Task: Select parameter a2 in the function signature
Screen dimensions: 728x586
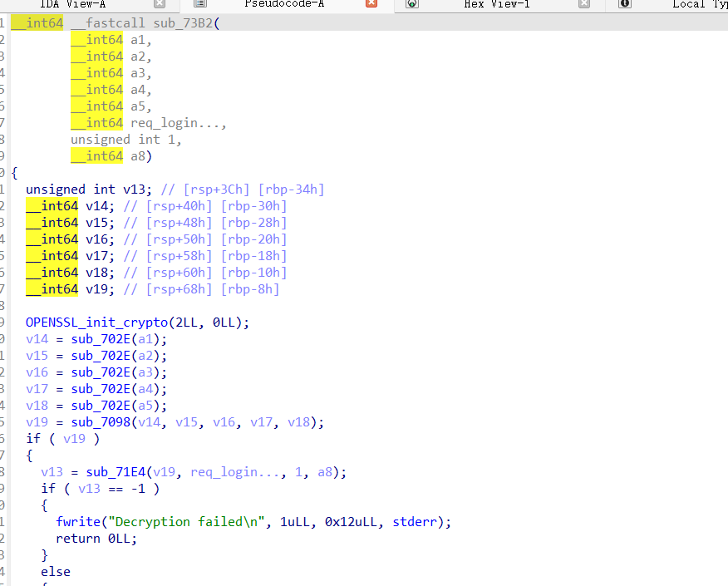Action: click(x=138, y=57)
